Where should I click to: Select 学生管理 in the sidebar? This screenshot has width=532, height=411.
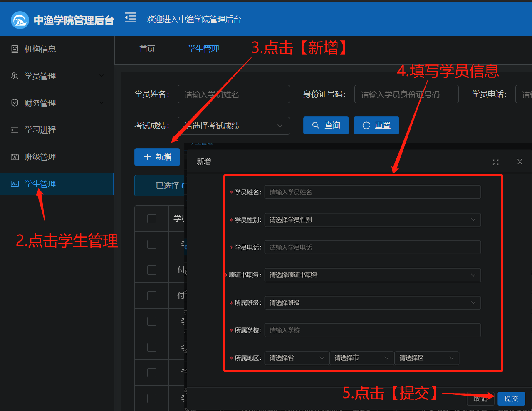click(57, 184)
